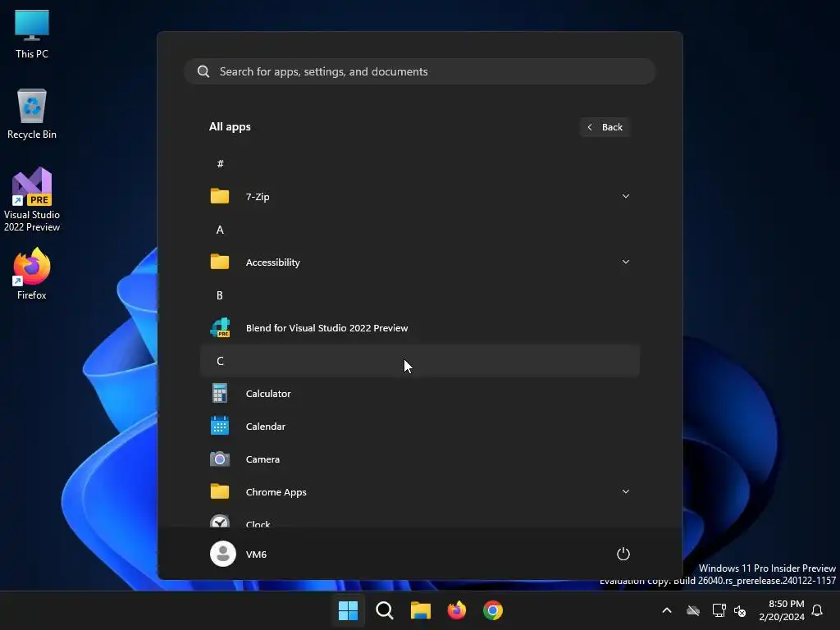The image size is (840, 630).
Task: Open Blend for Visual Studio 2022 Preview label
Action: (326, 328)
